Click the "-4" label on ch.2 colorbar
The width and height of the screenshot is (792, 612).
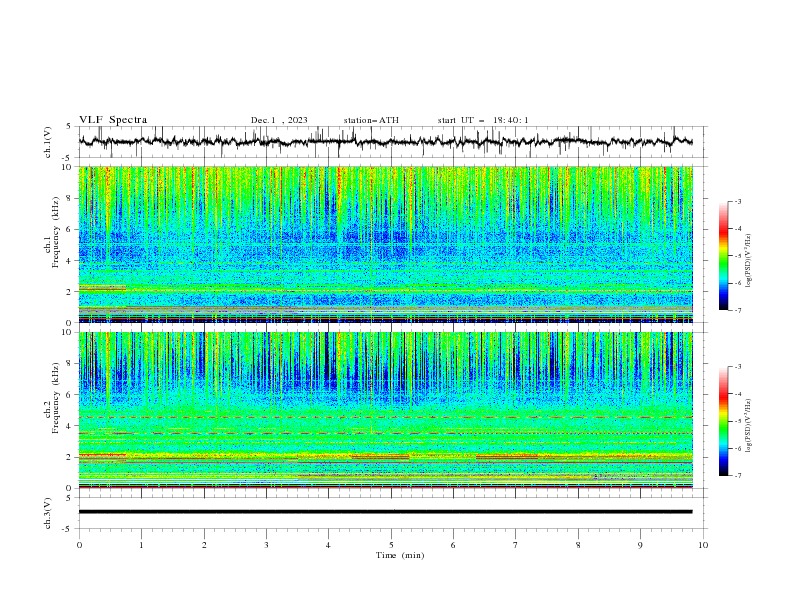737,394
